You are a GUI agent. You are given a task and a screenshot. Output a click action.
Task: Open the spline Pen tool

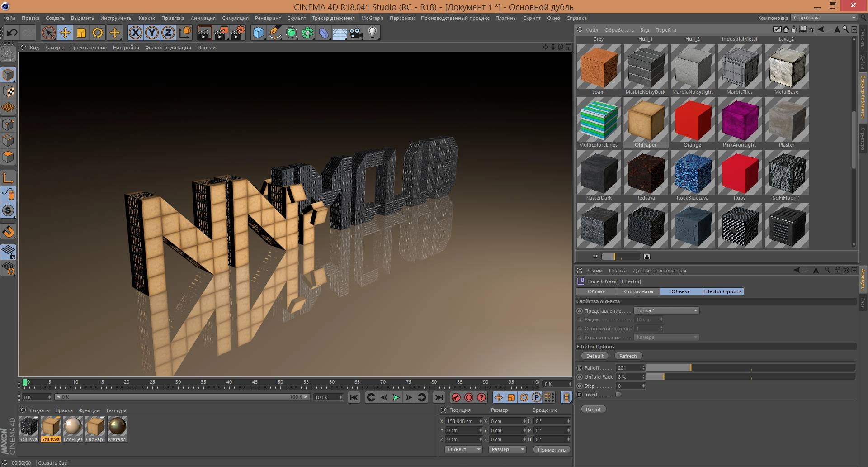tap(274, 33)
